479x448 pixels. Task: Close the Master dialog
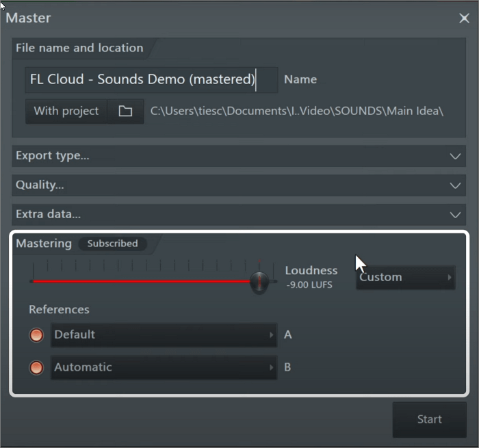[464, 18]
